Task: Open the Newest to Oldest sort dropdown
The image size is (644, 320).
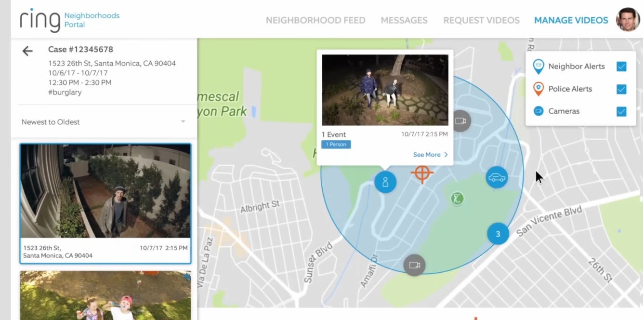Action: (104, 122)
